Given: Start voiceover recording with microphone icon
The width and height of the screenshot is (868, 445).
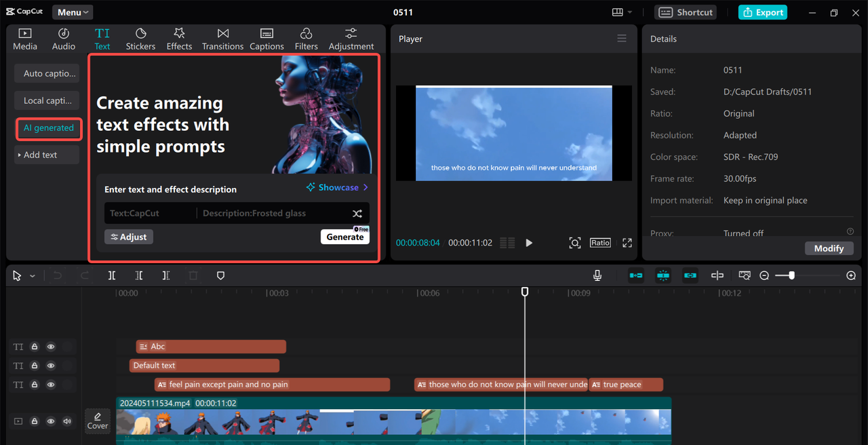Looking at the screenshot, I should coord(597,275).
